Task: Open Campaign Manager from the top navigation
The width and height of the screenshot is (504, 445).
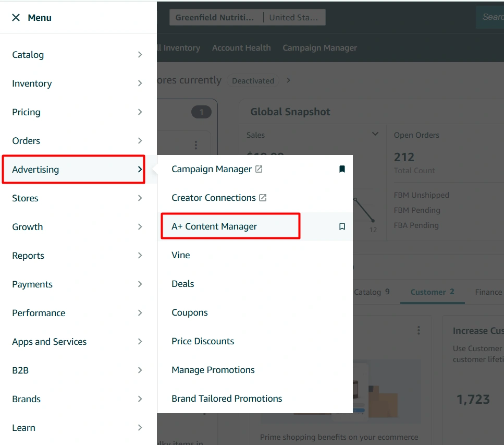Action: point(319,47)
